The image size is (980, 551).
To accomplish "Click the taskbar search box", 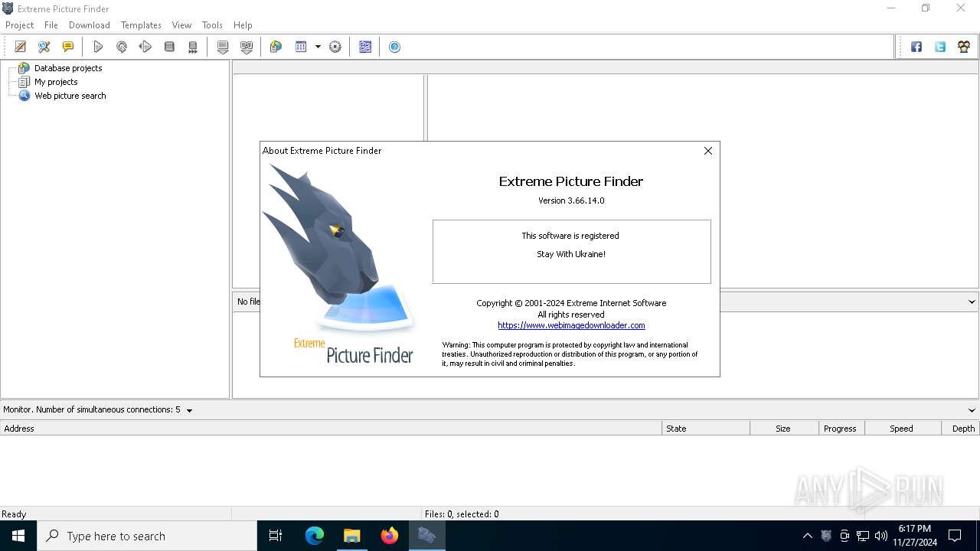I will click(x=147, y=536).
